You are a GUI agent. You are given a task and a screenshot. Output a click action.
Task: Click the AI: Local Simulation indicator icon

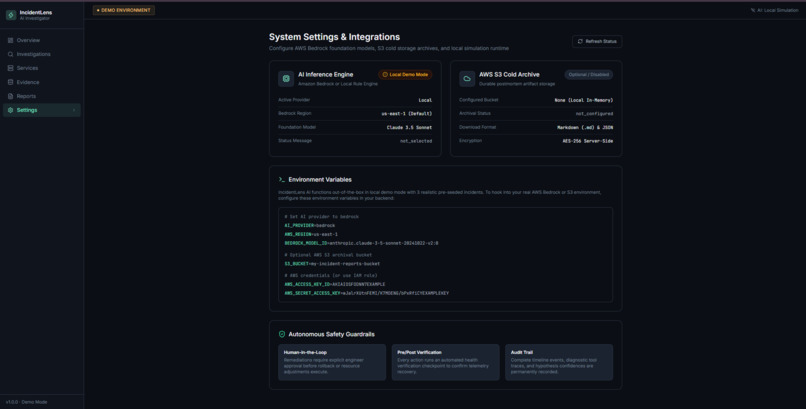[753, 10]
